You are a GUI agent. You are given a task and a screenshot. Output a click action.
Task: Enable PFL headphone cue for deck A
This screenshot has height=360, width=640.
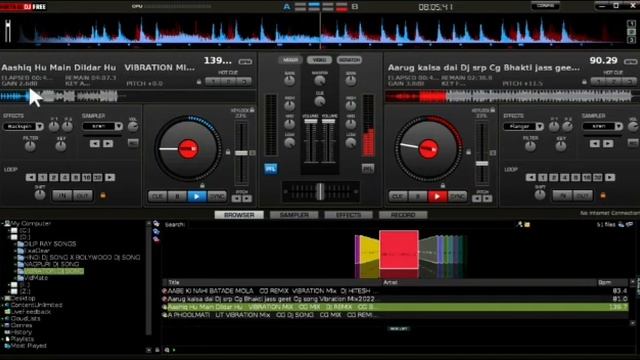click(271, 169)
